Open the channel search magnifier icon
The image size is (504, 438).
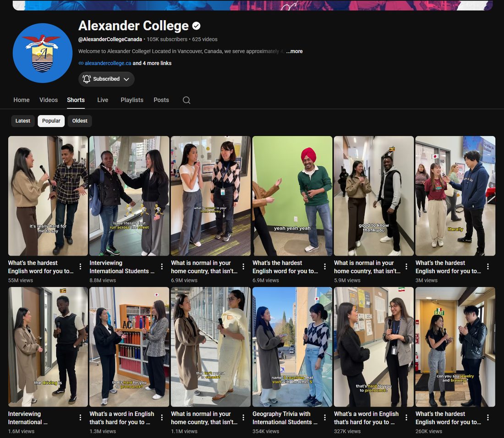[186, 100]
